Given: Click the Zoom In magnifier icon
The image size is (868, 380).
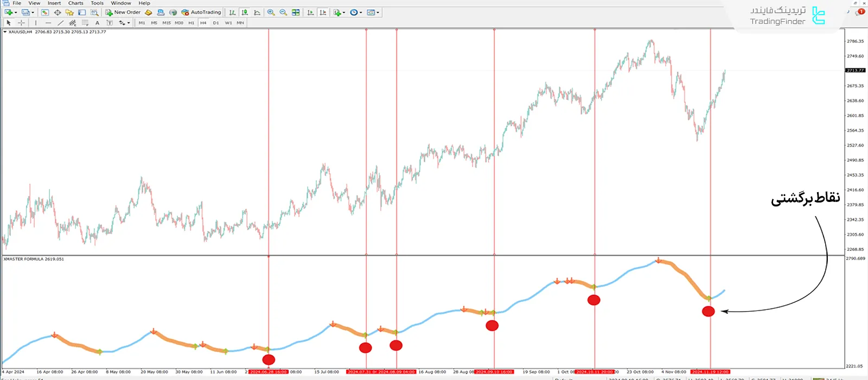Looking at the screenshot, I should 271,12.
